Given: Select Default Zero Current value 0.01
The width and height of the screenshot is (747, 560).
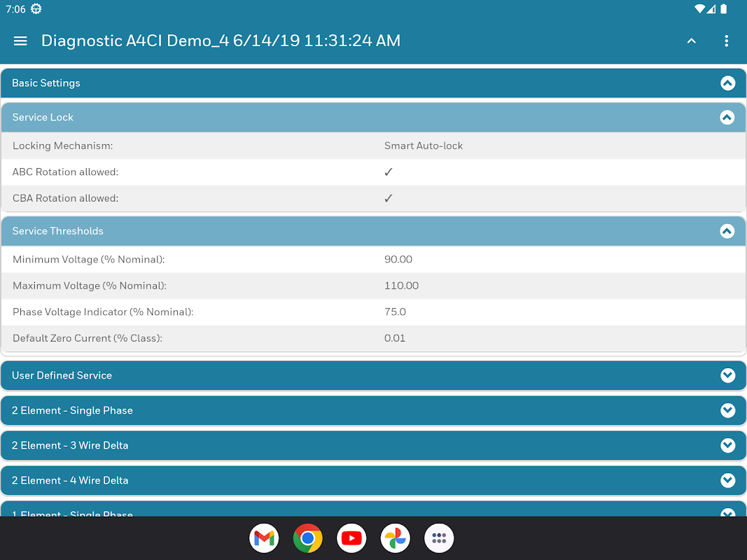Looking at the screenshot, I should pos(394,338).
